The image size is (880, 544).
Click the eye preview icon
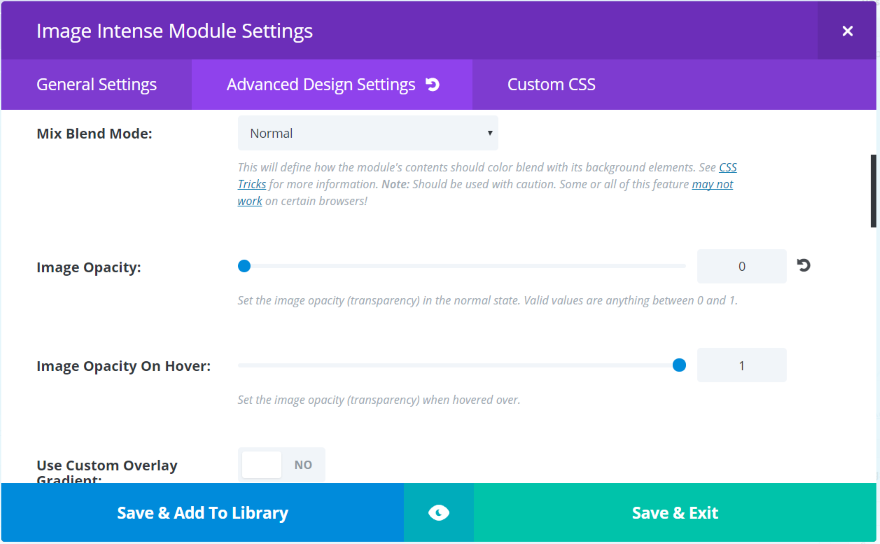pyautogui.click(x=438, y=513)
